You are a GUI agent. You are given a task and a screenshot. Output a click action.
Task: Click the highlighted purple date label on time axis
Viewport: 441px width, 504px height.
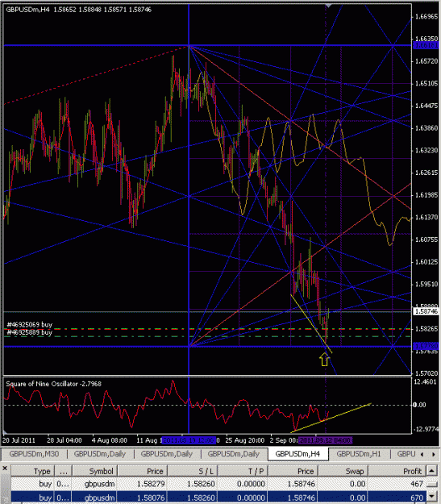325,440
